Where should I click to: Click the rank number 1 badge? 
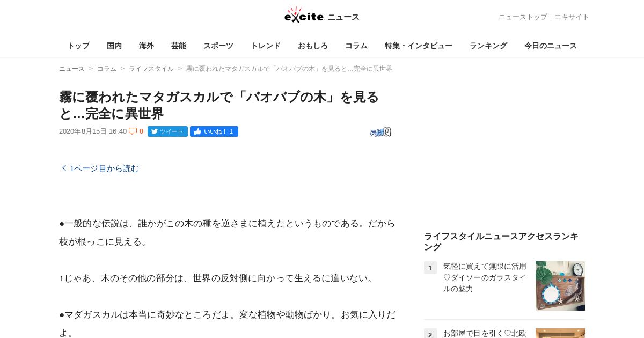tap(430, 268)
